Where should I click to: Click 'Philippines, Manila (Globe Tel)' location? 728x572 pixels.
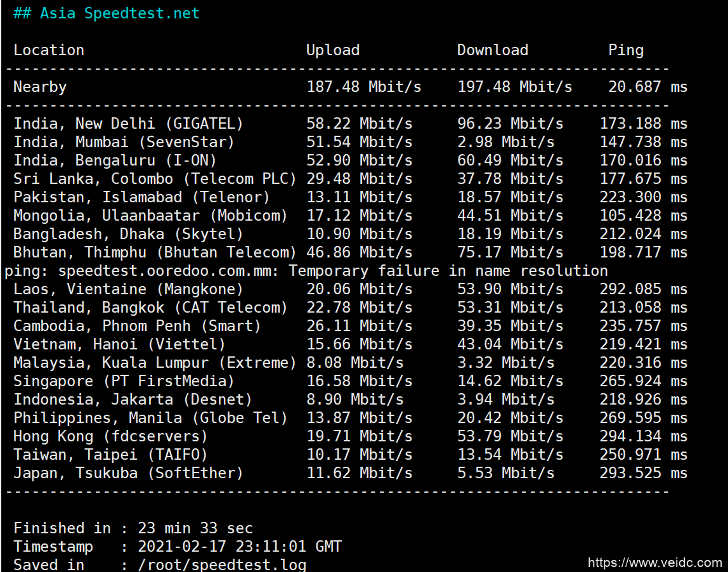tap(150, 418)
